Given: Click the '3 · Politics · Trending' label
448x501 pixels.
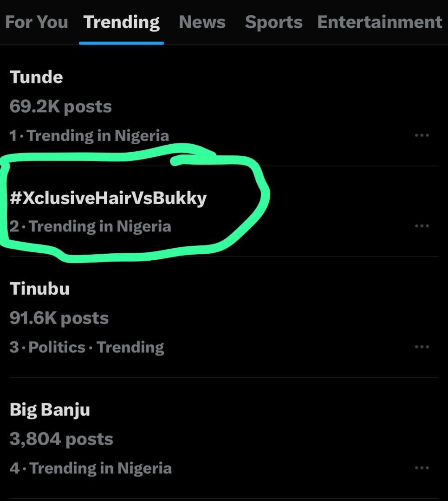Looking at the screenshot, I should pos(87,347).
